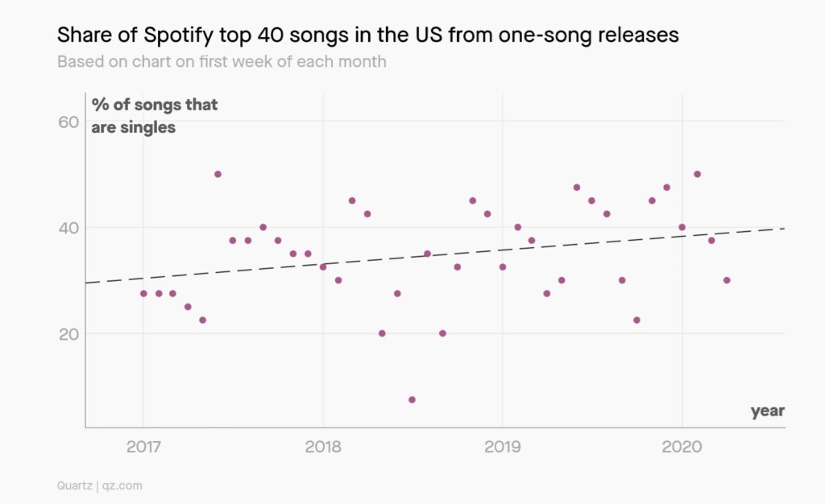Select the 50% data point in 2017
This screenshot has width=825, height=504.
[218, 174]
